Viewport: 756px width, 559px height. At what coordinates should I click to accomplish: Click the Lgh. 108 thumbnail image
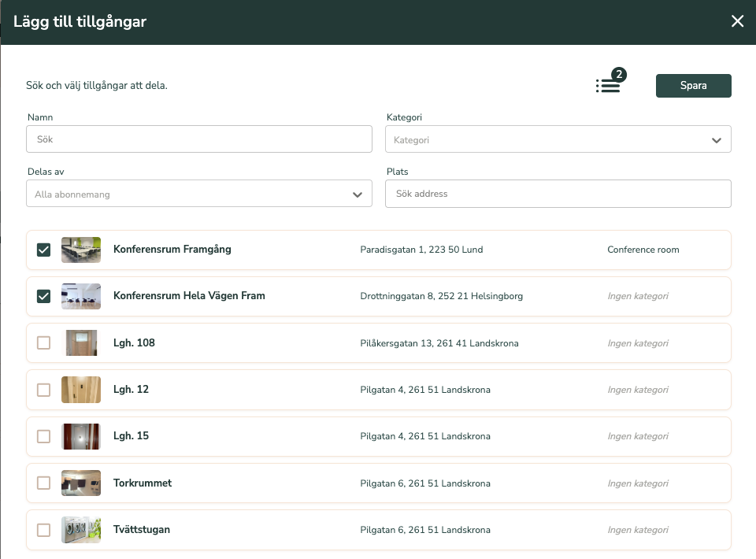click(81, 343)
